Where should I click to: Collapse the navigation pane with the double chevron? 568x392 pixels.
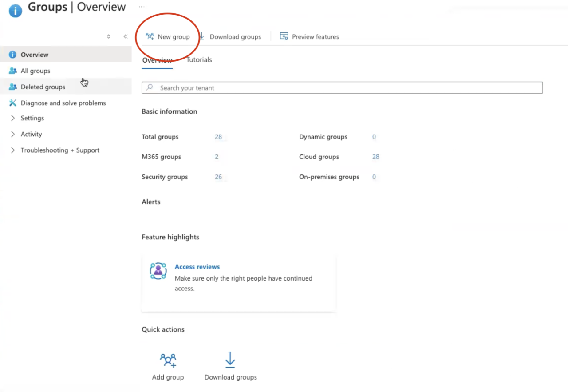(x=125, y=36)
